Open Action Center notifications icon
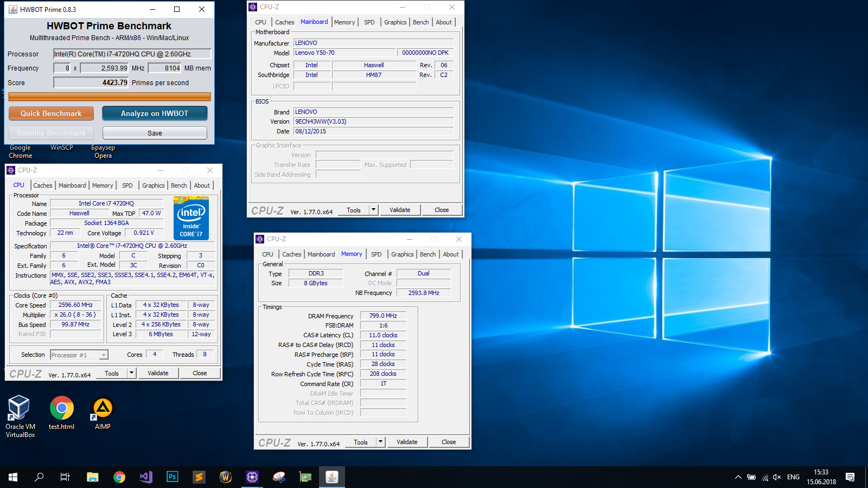This screenshot has height=488, width=868. (850, 477)
